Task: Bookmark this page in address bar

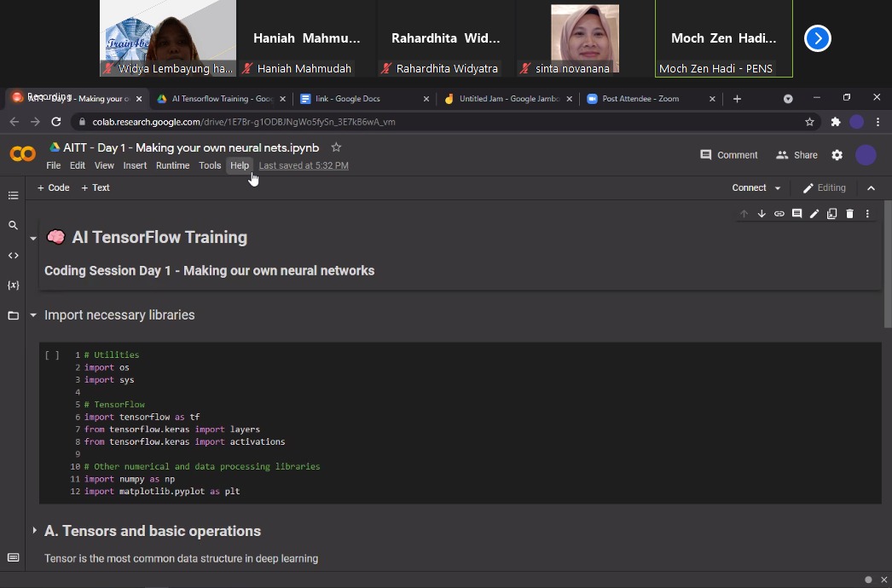Action: 809,122
